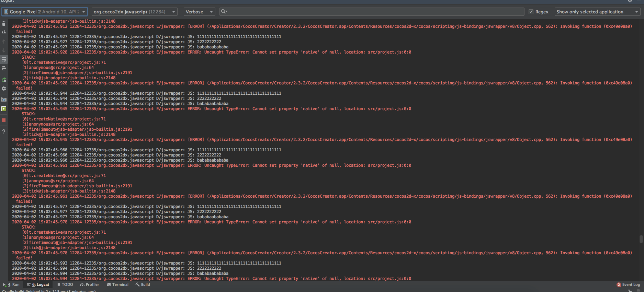Take a screen capture with camera icon
644x292 pixels.
pyautogui.click(x=4, y=100)
